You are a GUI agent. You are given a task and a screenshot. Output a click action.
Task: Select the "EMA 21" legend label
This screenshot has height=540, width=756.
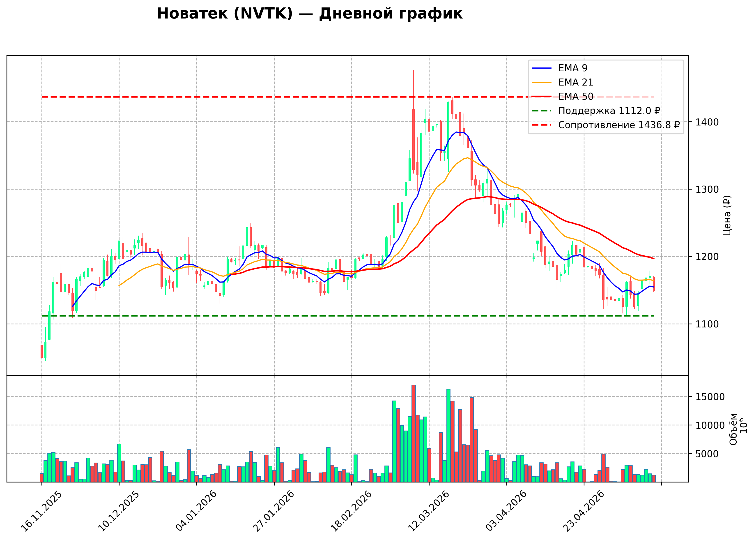point(576,82)
